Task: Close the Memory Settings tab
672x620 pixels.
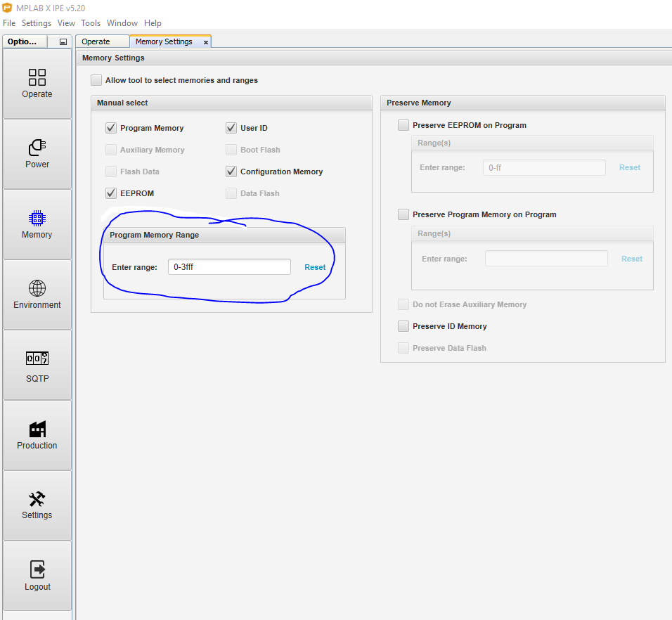Action: pyautogui.click(x=206, y=42)
